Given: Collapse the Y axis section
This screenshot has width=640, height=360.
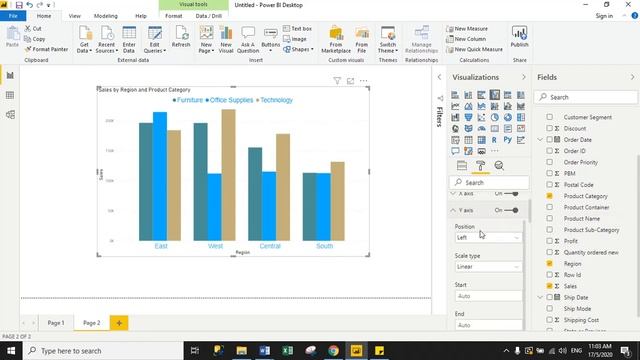Looking at the screenshot, I should (x=453, y=210).
